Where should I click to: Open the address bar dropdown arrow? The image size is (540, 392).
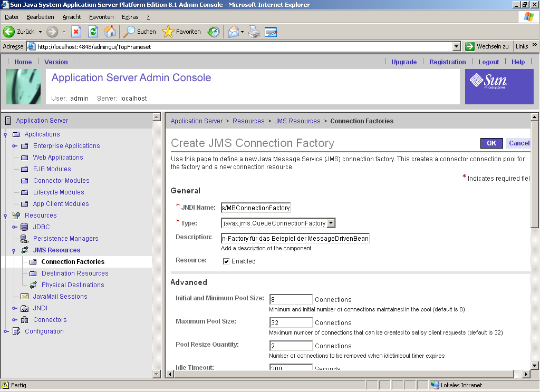(x=457, y=46)
